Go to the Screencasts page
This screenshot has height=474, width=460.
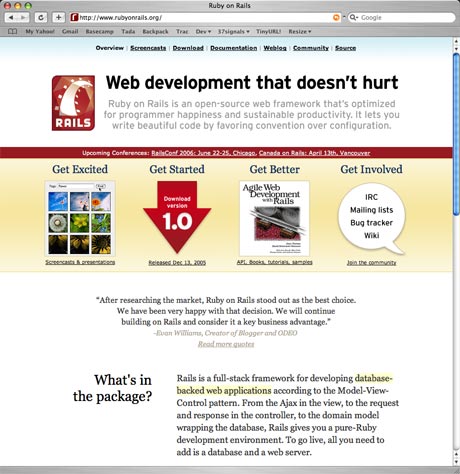click(148, 48)
